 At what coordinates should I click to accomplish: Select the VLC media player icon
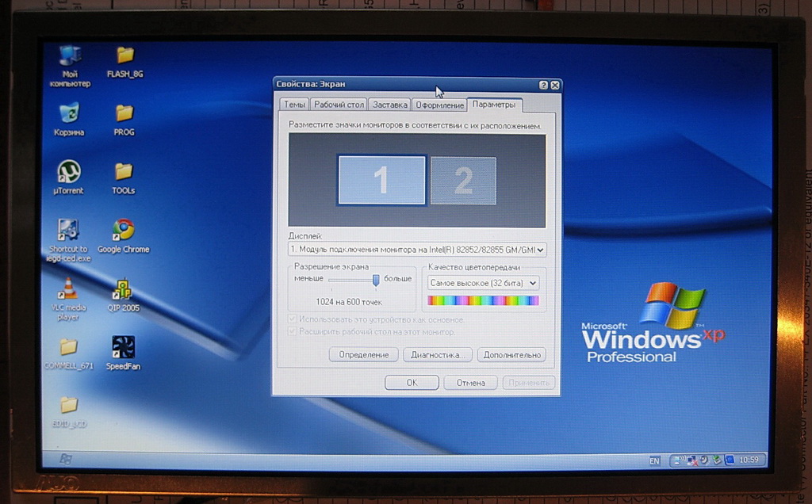coord(69,288)
